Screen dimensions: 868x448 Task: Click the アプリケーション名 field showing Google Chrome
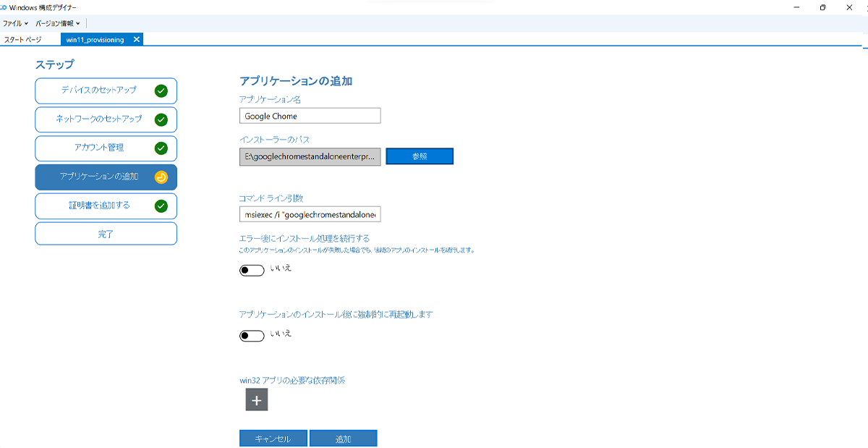[310, 115]
